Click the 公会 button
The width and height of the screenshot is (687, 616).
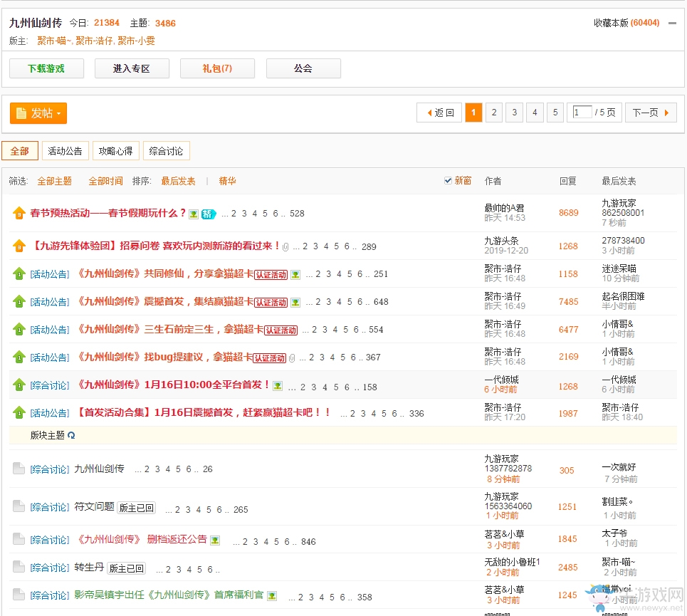click(303, 68)
